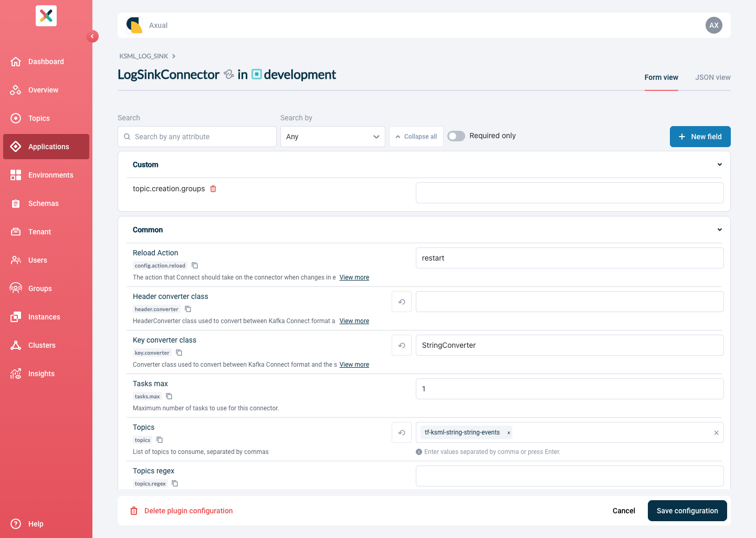Select Applications in the sidebar

pyautogui.click(x=46, y=147)
